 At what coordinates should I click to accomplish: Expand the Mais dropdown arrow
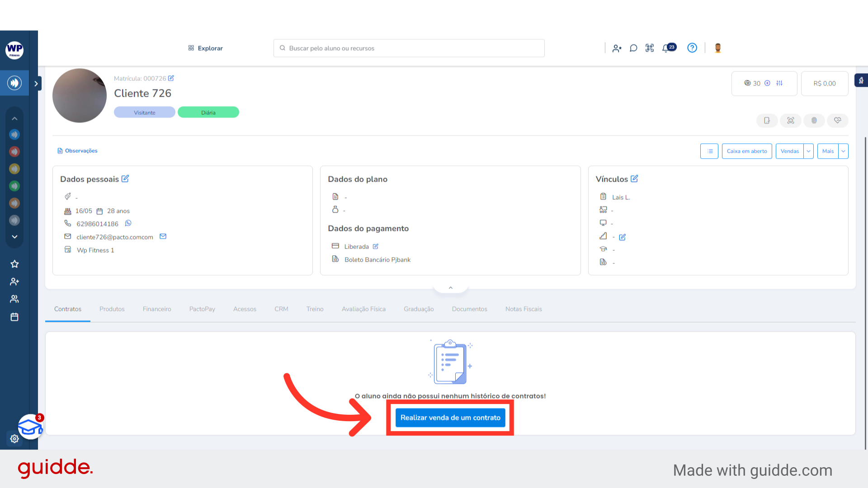click(843, 151)
